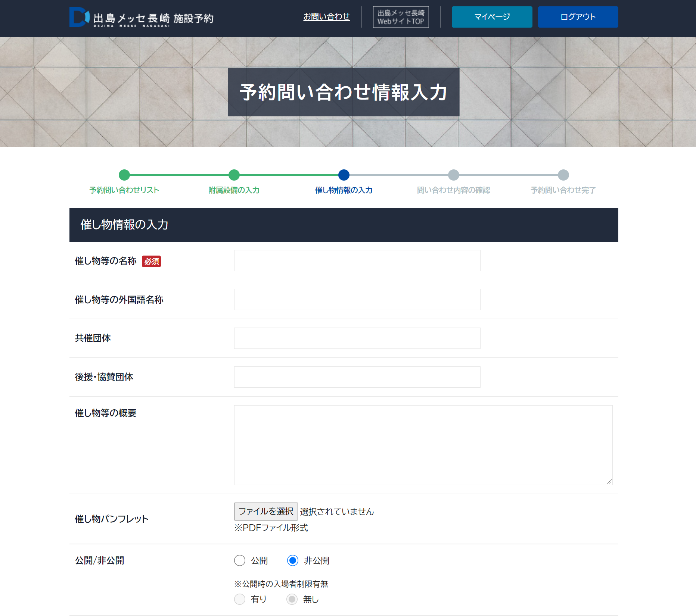Click the 予約問い合わせ完了 step circle

pyautogui.click(x=563, y=175)
